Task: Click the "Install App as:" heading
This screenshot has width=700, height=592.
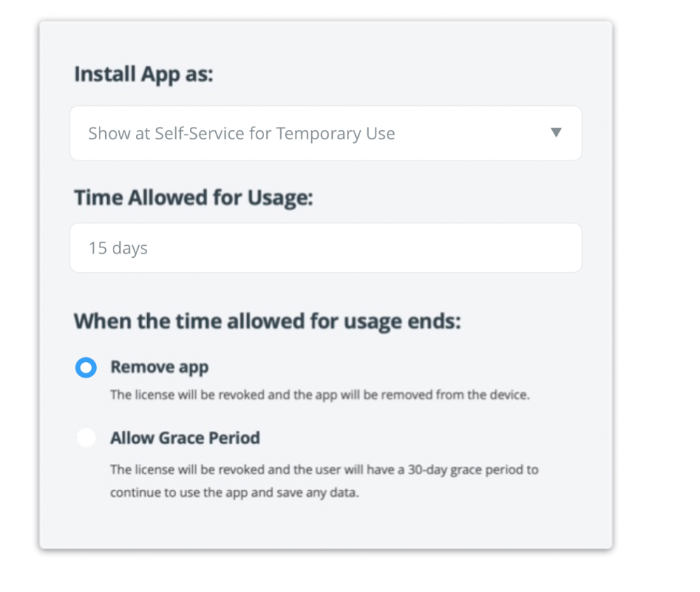Action: point(143,74)
